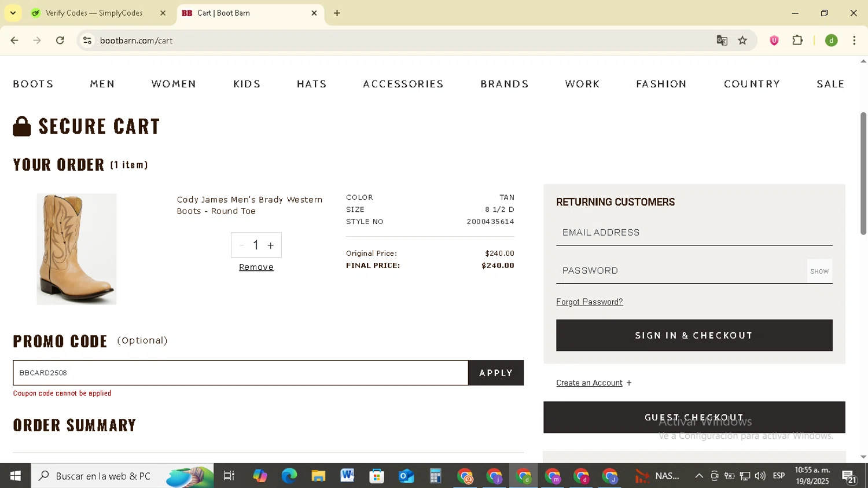Open the NAS taskbar application
The image size is (868, 488).
(x=657, y=476)
